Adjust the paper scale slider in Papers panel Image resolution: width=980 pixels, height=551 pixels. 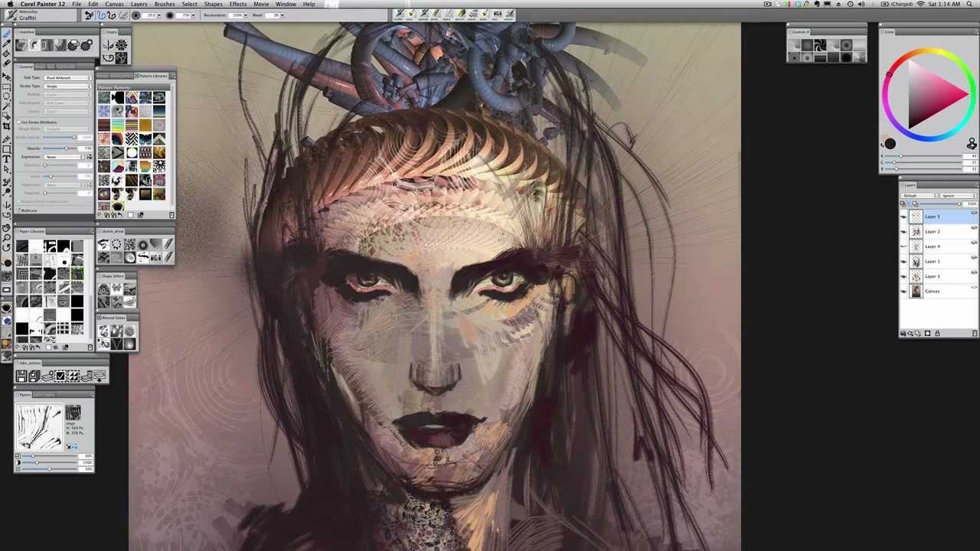(x=49, y=456)
